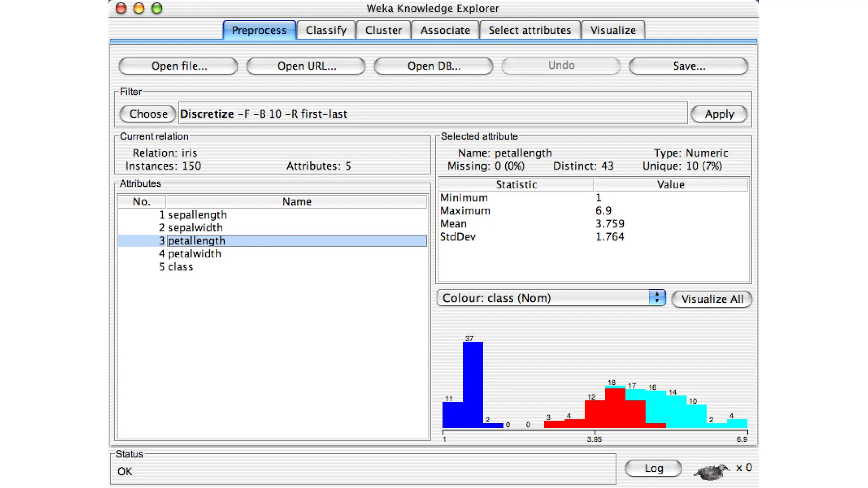The width and height of the screenshot is (868, 488).
Task: Click the Discretize filter options field
Action: (432, 114)
